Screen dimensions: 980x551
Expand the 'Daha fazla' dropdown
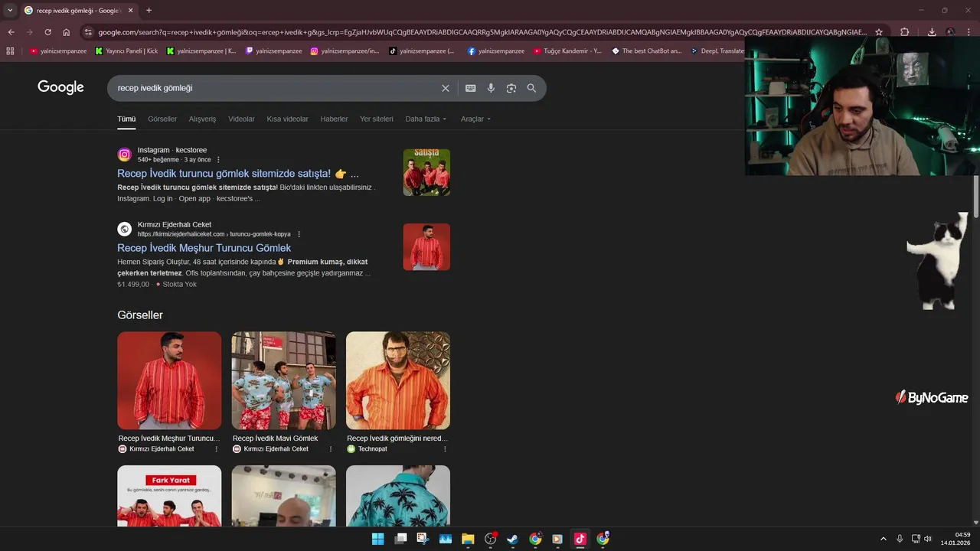[x=426, y=119]
